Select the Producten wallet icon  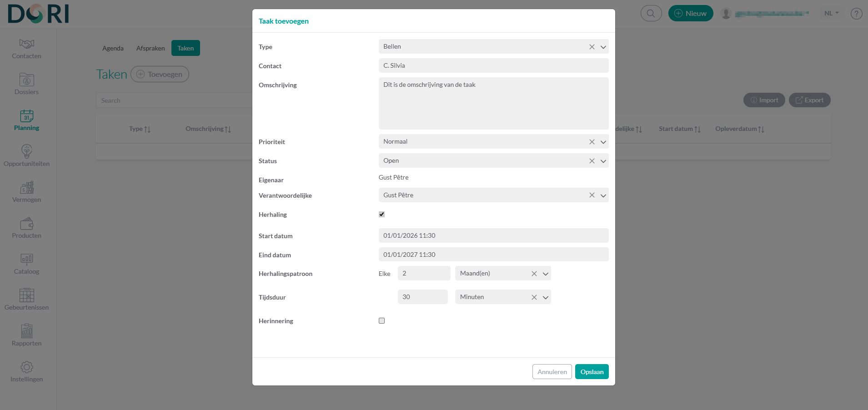click(26, 223)
